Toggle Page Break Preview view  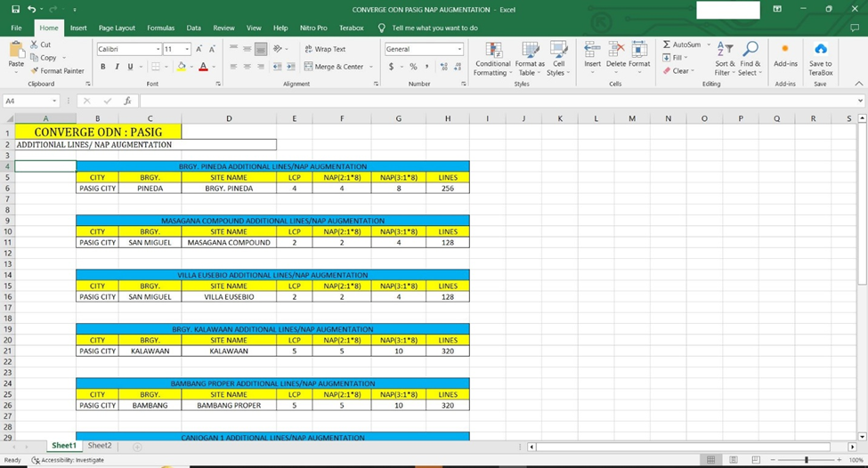[x=756, y=460]
